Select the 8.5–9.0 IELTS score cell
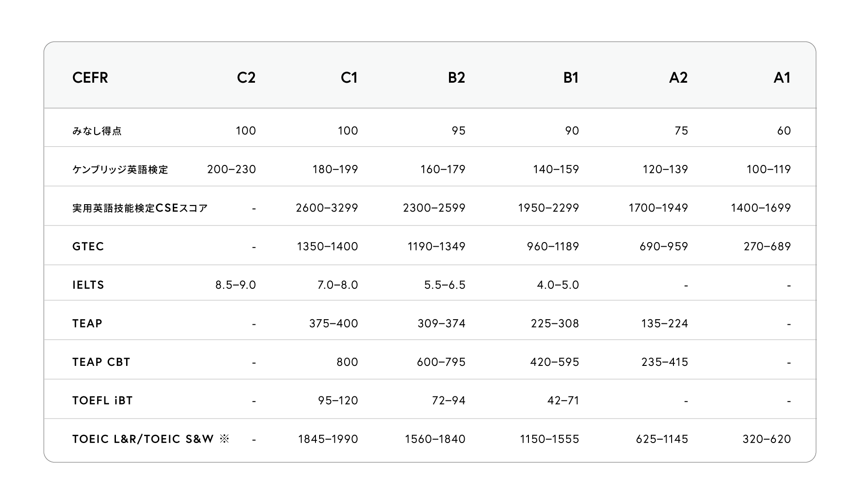 click(236, 285)
